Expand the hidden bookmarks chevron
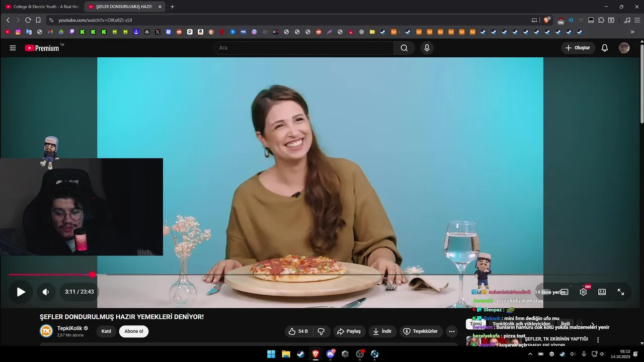644x362 pixels. [632, 32]
